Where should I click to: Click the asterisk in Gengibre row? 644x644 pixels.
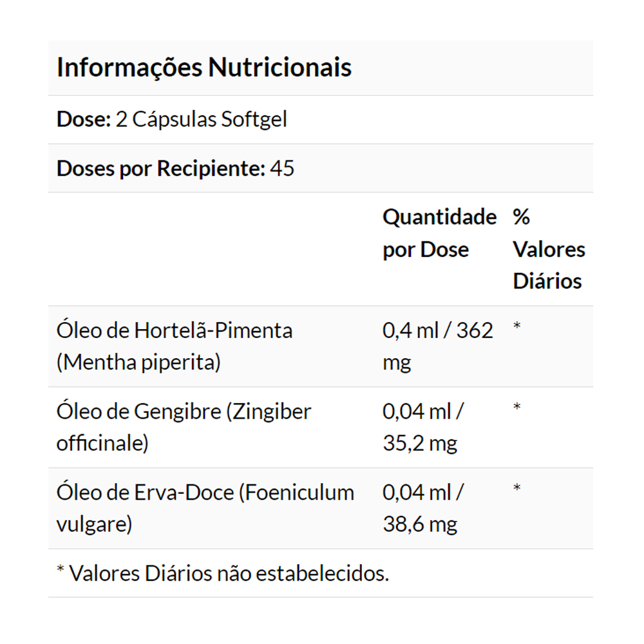pos(516,408)
